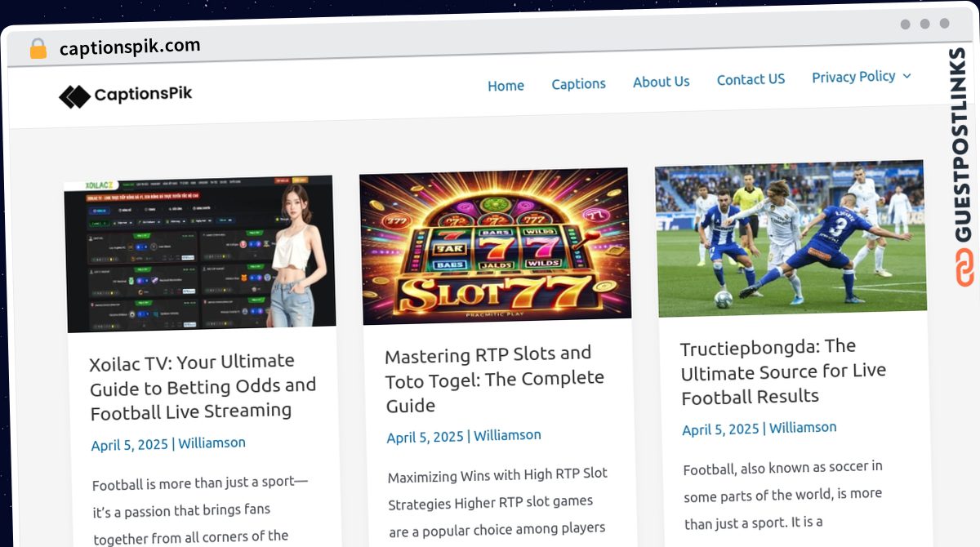Open Mastering RTP Slots and Toto Togel article
This screenshot has width=980, height=547.
pos(494,380)
